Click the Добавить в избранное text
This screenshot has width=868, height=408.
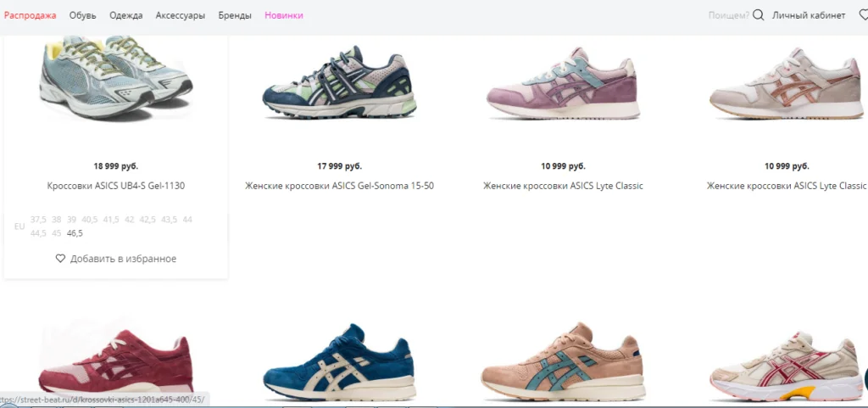pos(124,259)
